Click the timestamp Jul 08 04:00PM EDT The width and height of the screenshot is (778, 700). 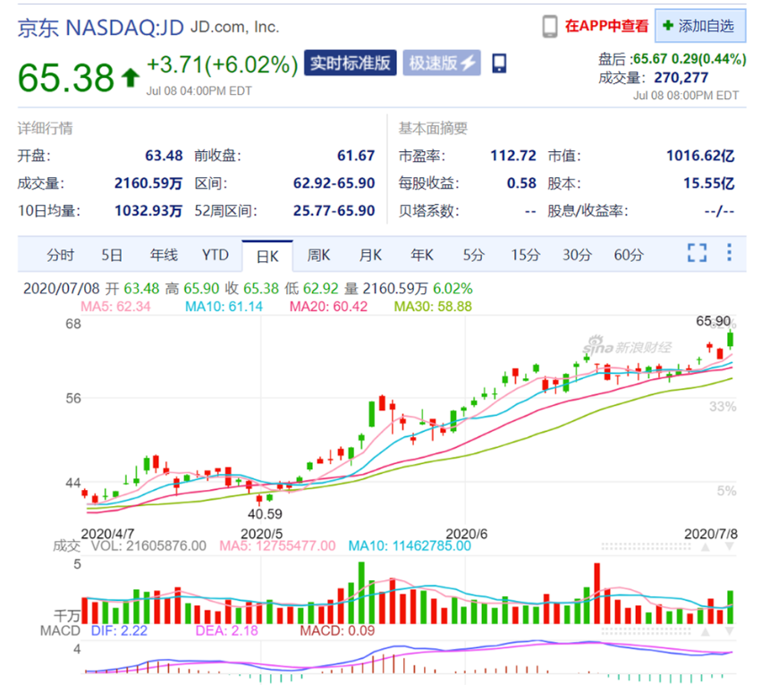coord(199,91)
